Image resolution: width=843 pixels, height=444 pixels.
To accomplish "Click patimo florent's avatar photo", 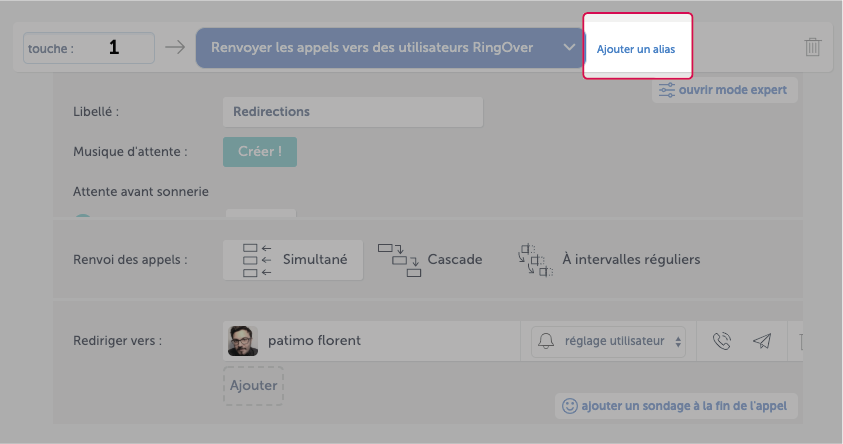I will point(242,341).
